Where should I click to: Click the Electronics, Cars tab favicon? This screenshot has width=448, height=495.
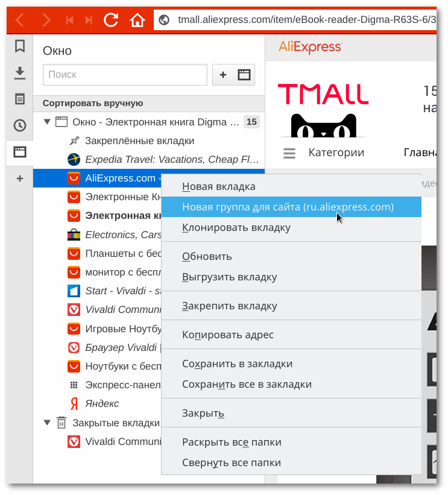tap(74, 235)
